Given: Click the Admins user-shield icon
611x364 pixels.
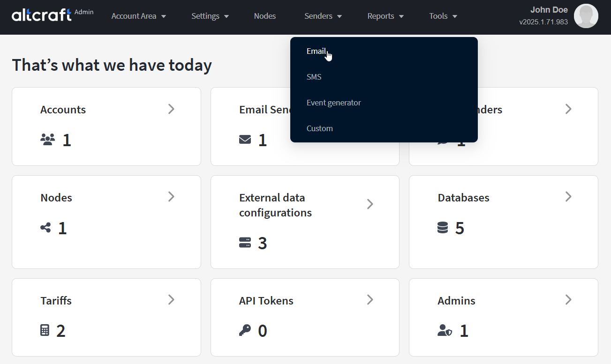Looking at the screenshot, I should (x=445, y=331).
